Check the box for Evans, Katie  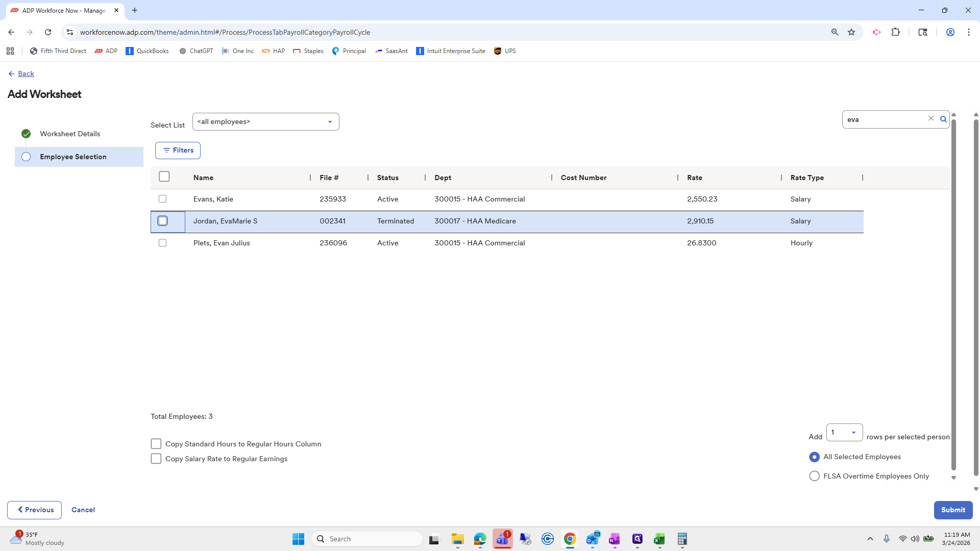click(x=162, y=199)
